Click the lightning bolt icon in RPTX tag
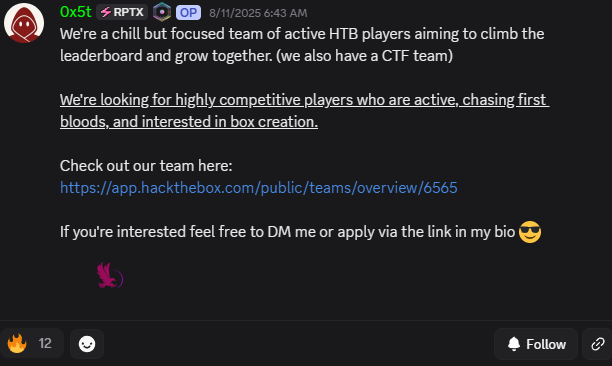The image size is (612, 366). pyautogui.click(x=106, y=12)
